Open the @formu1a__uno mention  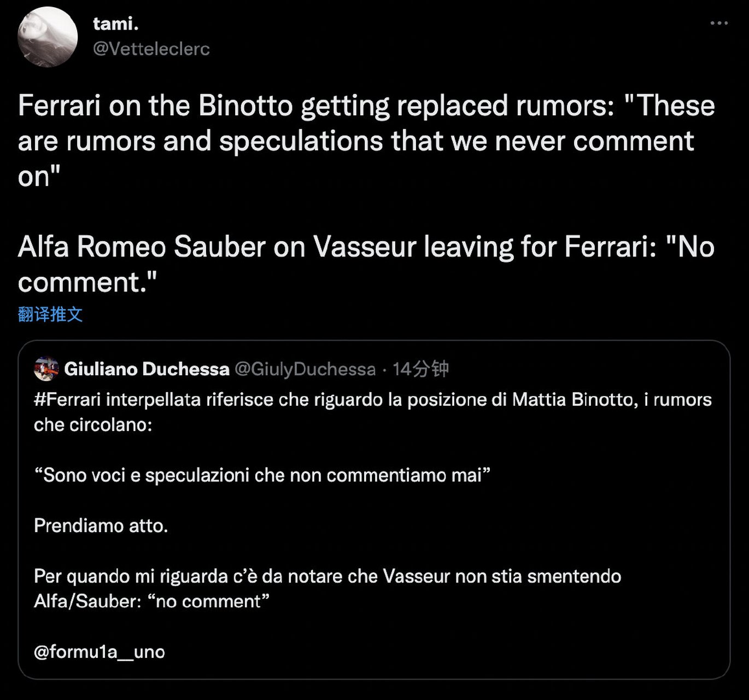click(x=99, y=652)
